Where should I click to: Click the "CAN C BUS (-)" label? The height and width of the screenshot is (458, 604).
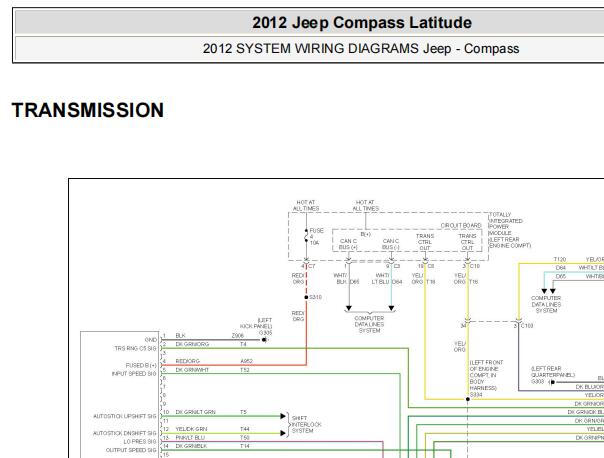391,244
